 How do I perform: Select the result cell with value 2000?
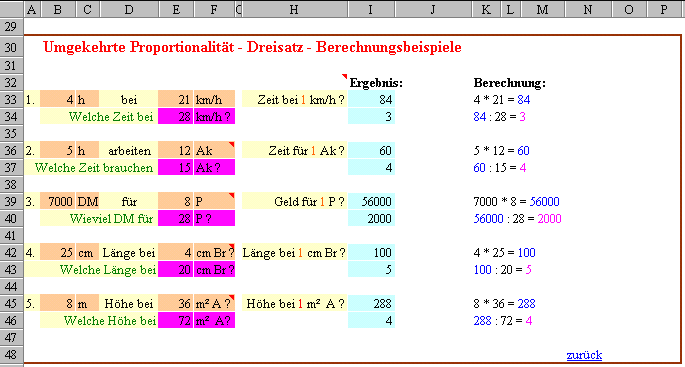point(371,218)
